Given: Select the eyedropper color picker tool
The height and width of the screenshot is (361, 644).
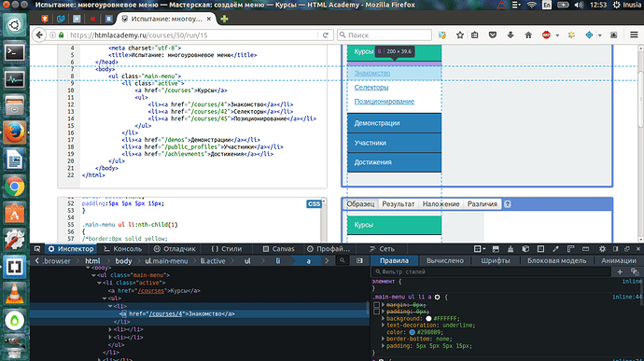Looking at the screenshot, I should (555, 249).
